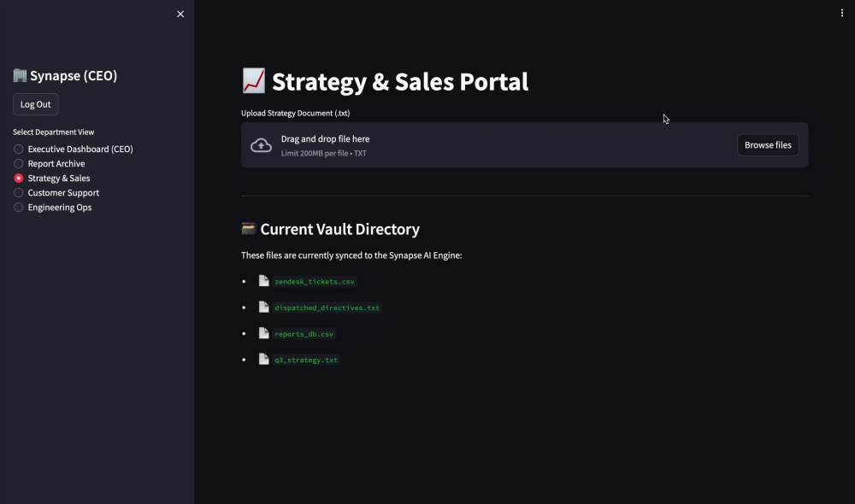This screenshot has height=504, width=855.
Task: Click the Browse files button
Action: [768, 145]
